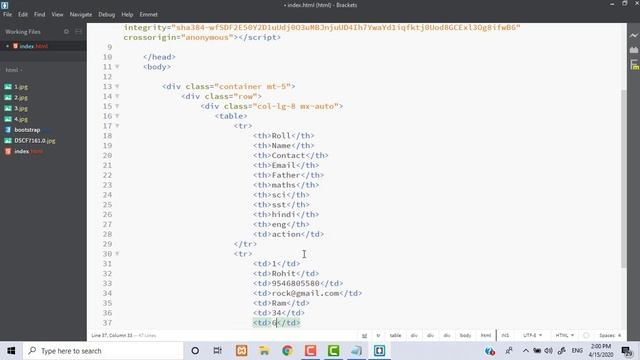This screenshot has height=360, width=640.
Task: Open Working Files gear settings
Action: [x=67, y=31]
